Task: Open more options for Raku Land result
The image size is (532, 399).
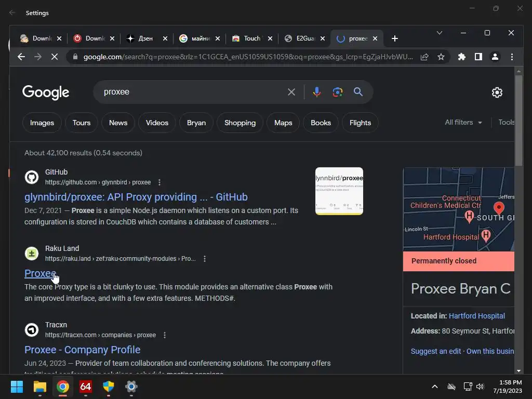Action: click(205, 259)
